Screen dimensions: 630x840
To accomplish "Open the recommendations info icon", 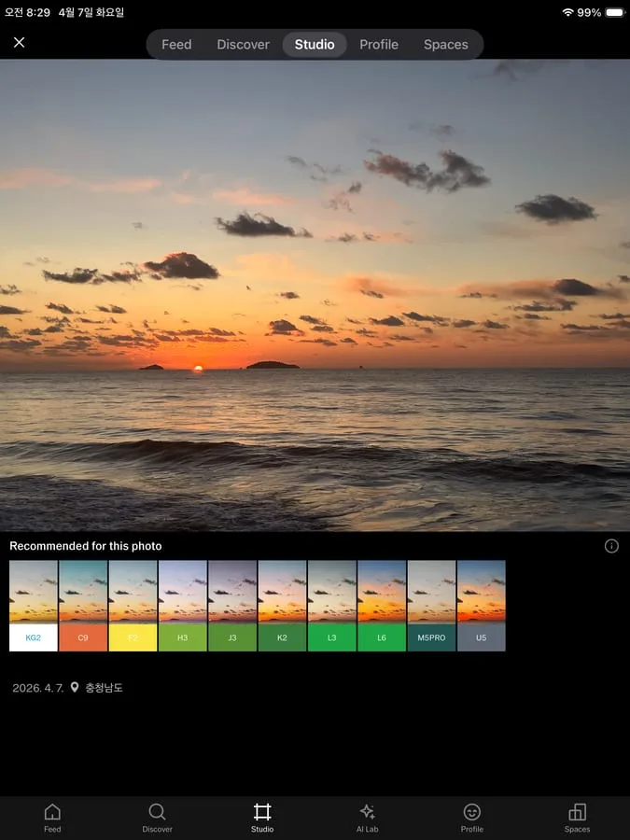I will tap(611, 546).
